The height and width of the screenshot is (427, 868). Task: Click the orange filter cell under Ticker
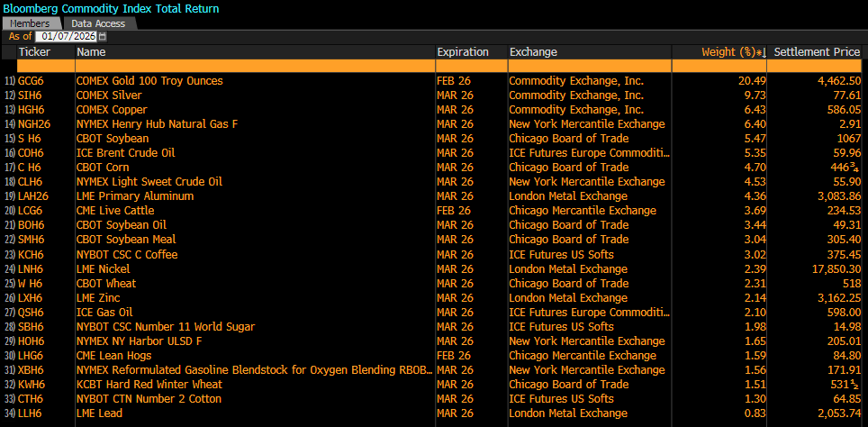tap(46, 66)
